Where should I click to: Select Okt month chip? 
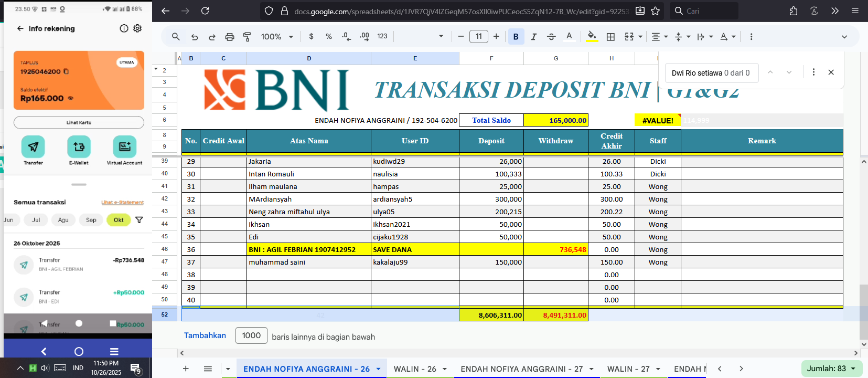(119, 220)
